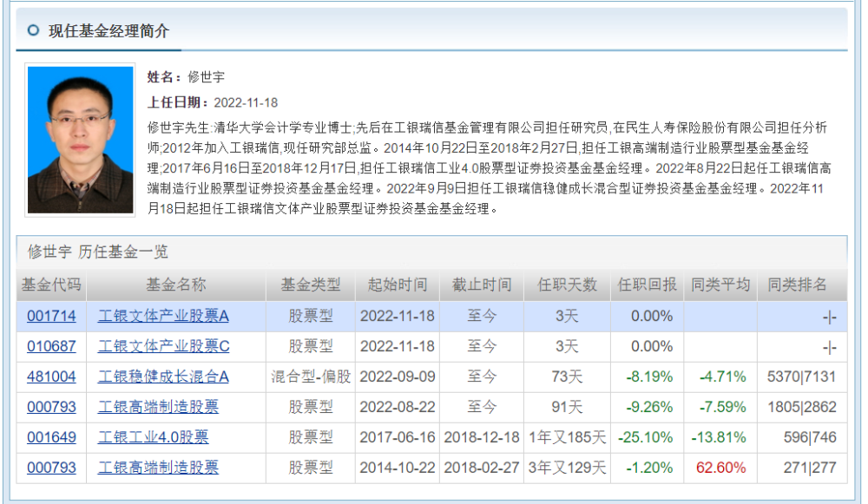Image resolution: width=868 pixels, height=504 pixels.
Task: Open 工银高端制造股票 ending 2018-02-27
Action: (158, 468)
